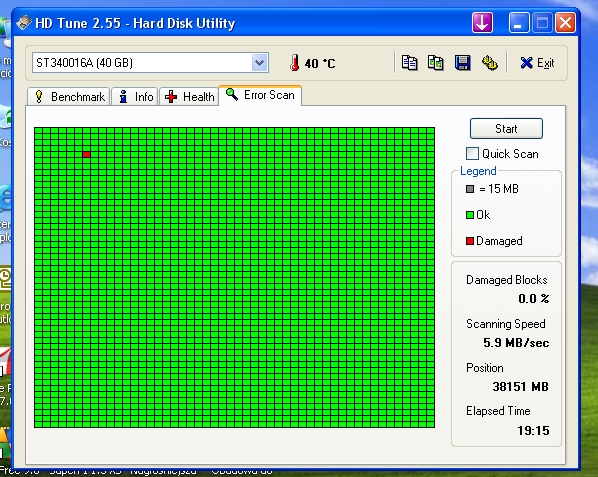Select the Error Scan tab
Screen dimensions: 598x477
[260, 95]
